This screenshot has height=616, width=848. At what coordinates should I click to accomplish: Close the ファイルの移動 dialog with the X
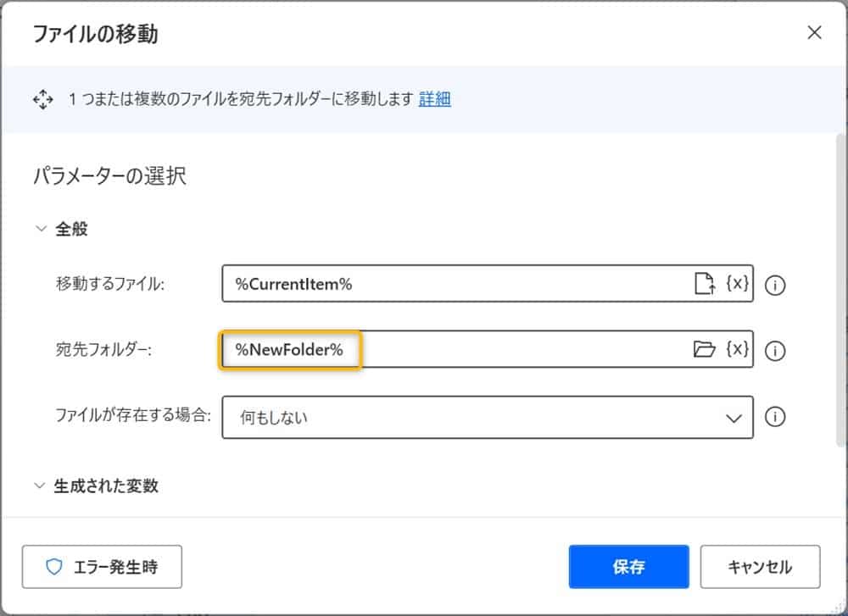[x=814, y=32]
